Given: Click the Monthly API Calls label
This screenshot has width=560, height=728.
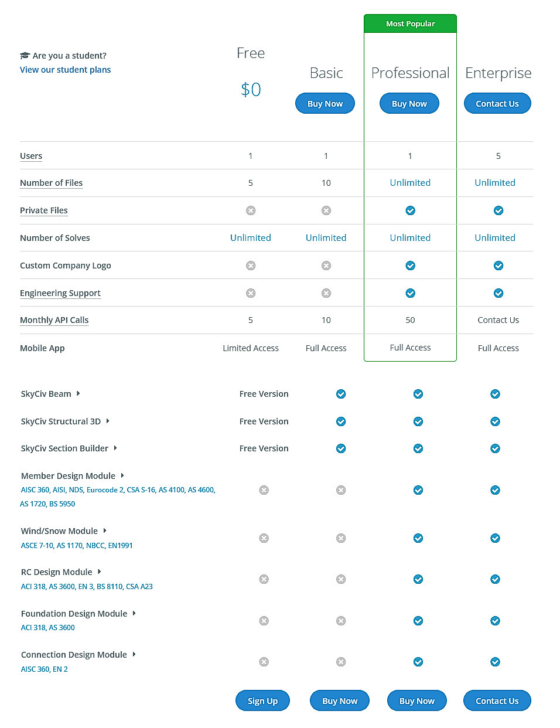Looking at the screenshot, I should (54, 320).
